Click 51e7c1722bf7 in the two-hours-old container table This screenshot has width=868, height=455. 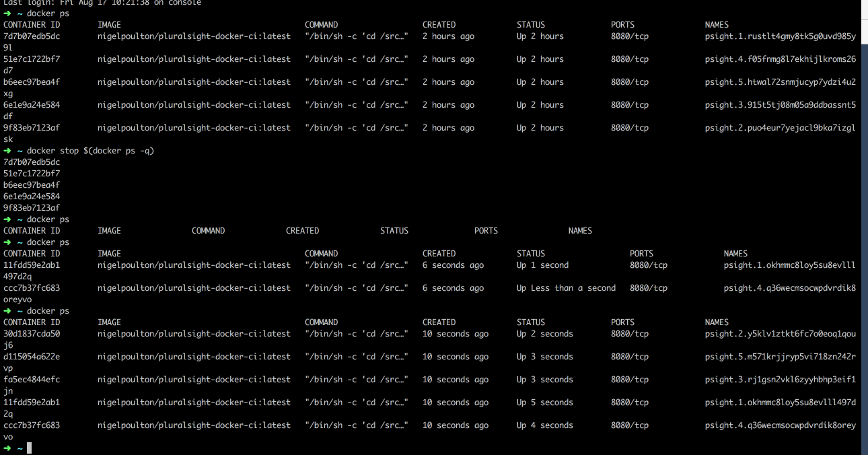click(x=32, y=59)
